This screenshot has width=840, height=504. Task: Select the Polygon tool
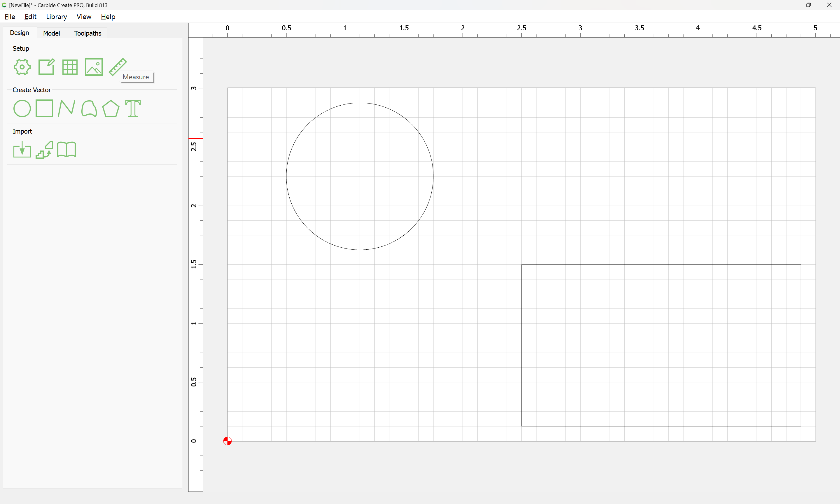[111, 108]
